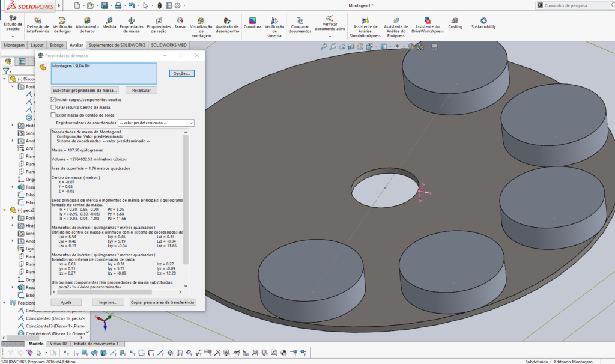Click the New document icon

tap(77, 5)
